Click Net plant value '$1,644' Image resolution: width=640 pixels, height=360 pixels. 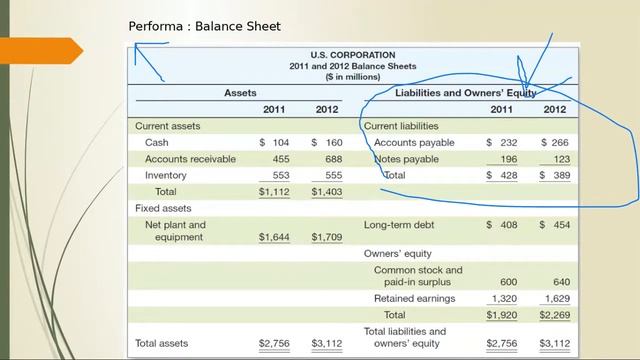[x=274, y=237]
